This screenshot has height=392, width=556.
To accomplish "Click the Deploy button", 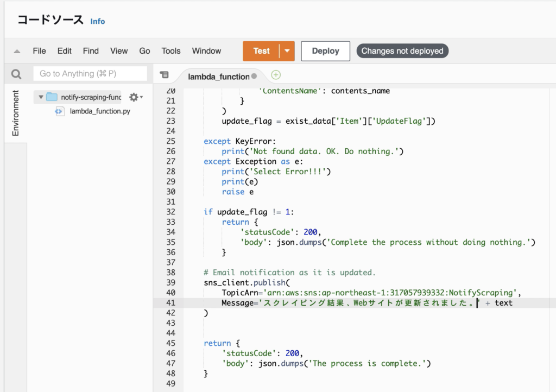I will 326,51.
